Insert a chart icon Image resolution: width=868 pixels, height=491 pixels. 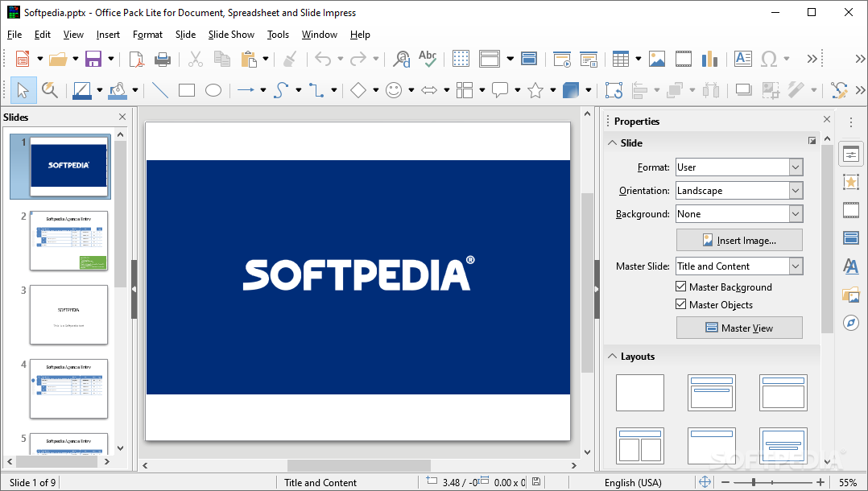click(709, 59)
